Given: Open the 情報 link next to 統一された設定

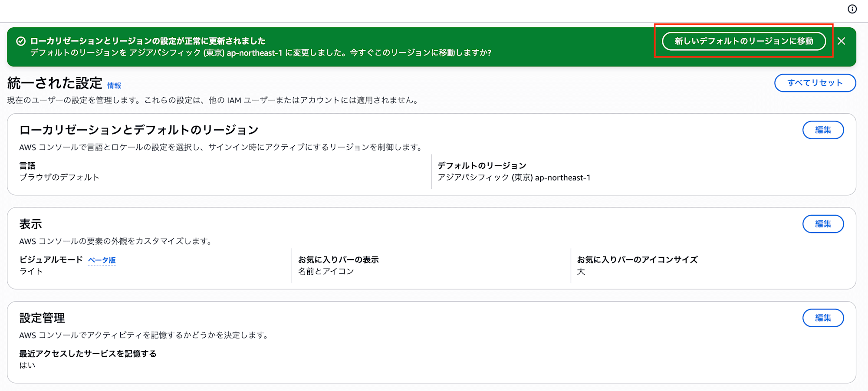Looking at the screenshot, I should 115,86.
